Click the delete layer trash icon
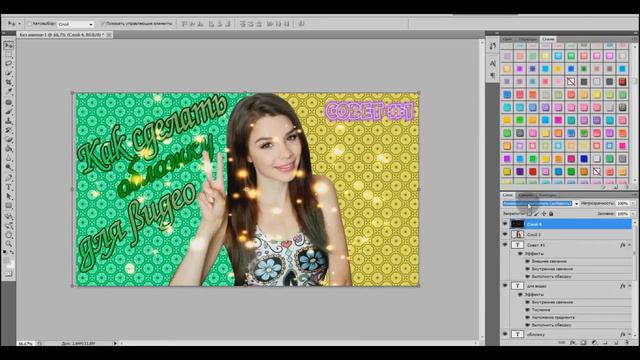Screen dimensions: 640x360 pos(627,342)
